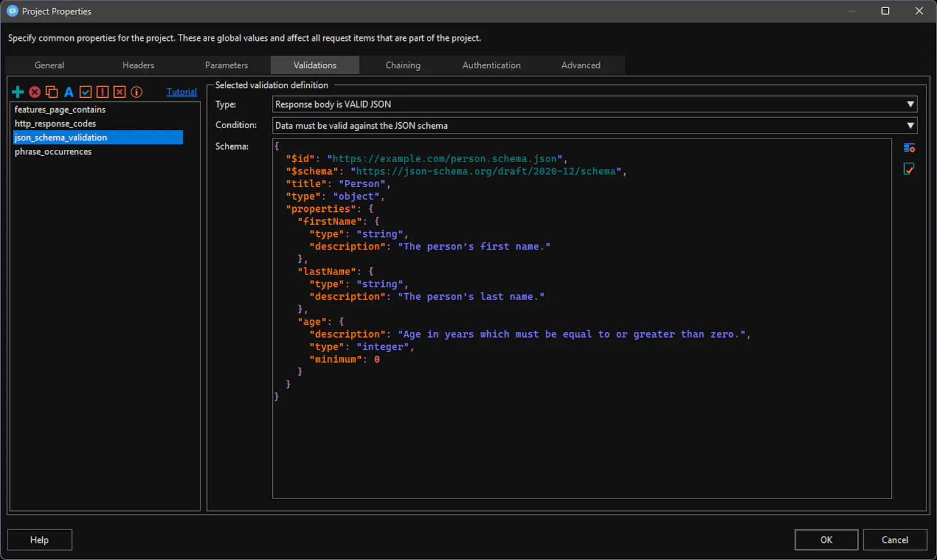Image resolution: width=937 pixels, height=560 pixels.
Task: Switch to the Headers tab
Action: pyautogui.click(x=138, y=65)
